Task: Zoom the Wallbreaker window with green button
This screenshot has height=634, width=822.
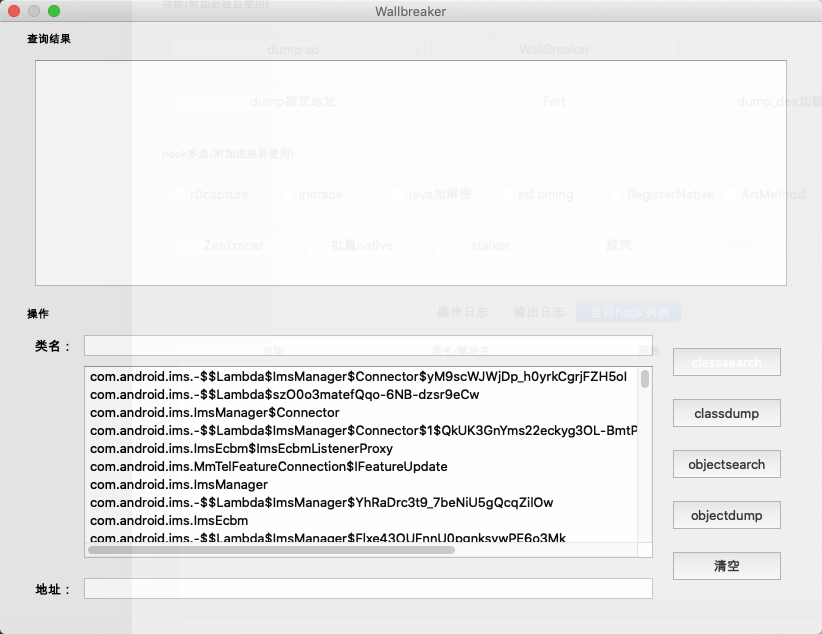Action: coord(54,11)
